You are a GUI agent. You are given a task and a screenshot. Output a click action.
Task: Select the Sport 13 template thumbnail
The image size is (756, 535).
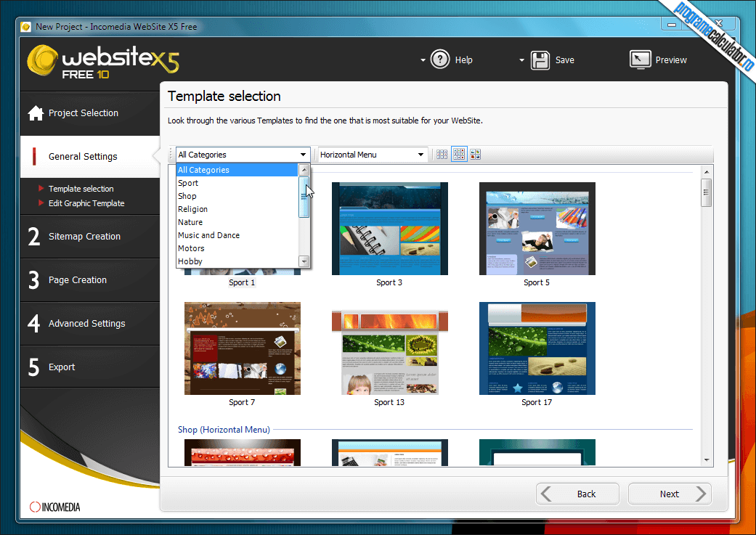[x=389, y=352]
